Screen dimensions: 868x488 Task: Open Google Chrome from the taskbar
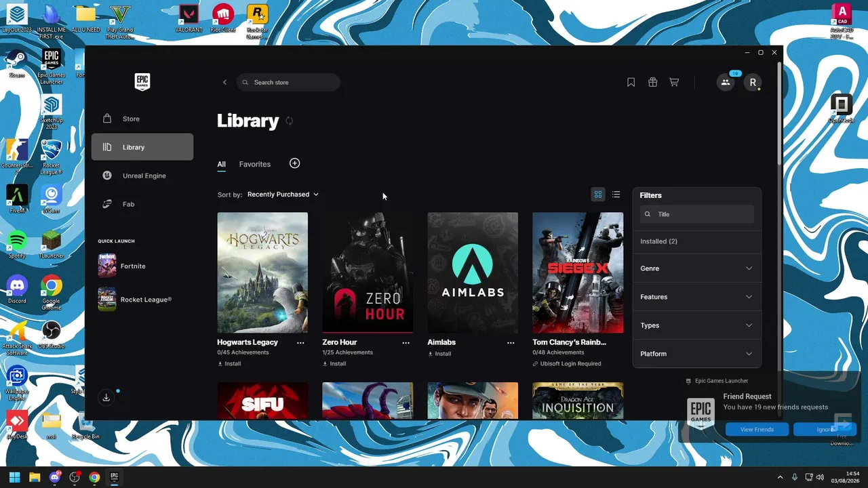94,477
